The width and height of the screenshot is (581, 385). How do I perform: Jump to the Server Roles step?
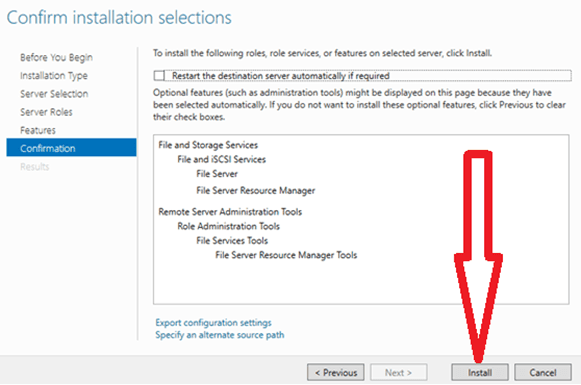[46, 112]
